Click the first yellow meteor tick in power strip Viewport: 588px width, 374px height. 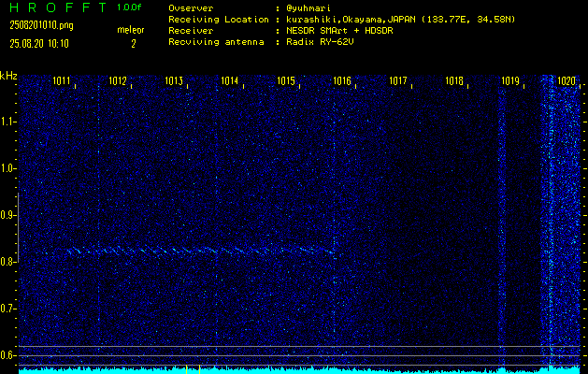click(x=186, y=369)
